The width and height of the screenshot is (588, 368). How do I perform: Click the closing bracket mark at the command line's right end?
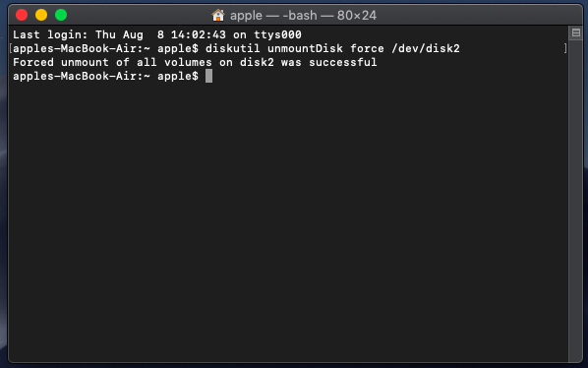(x=565, y=48)
